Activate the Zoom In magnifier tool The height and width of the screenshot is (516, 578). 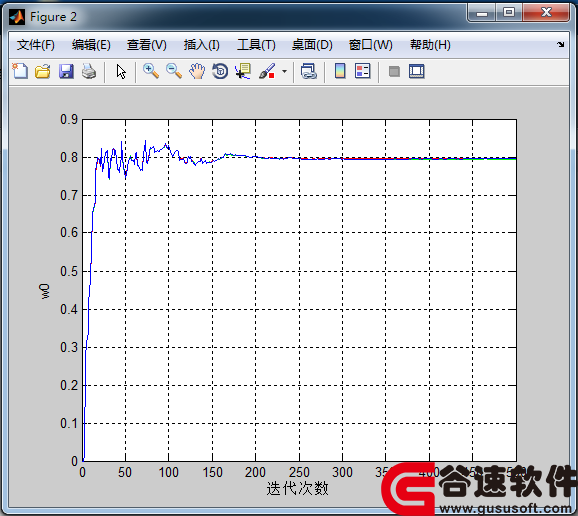pos(151,71)
